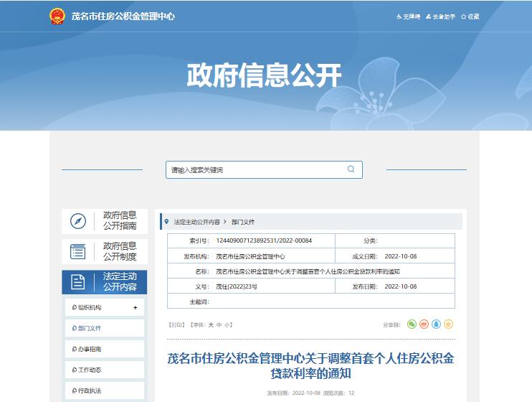Click the search magnifier icon

click(351, 169)
